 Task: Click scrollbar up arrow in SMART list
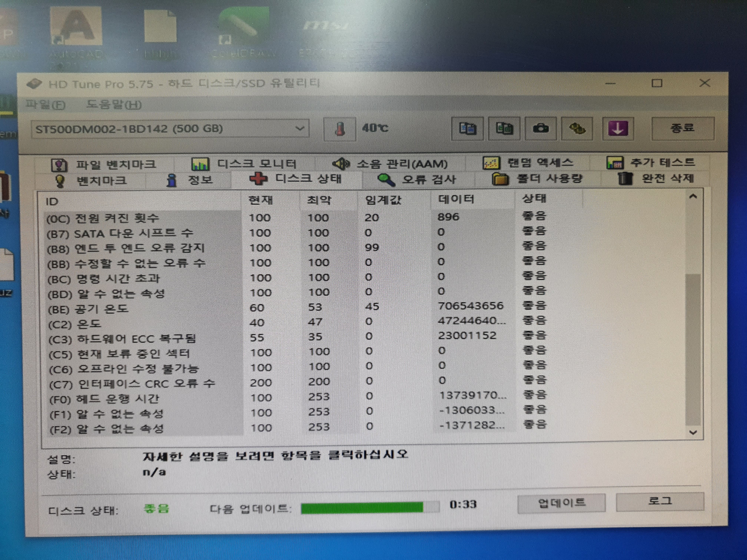(x=693, y=196)
